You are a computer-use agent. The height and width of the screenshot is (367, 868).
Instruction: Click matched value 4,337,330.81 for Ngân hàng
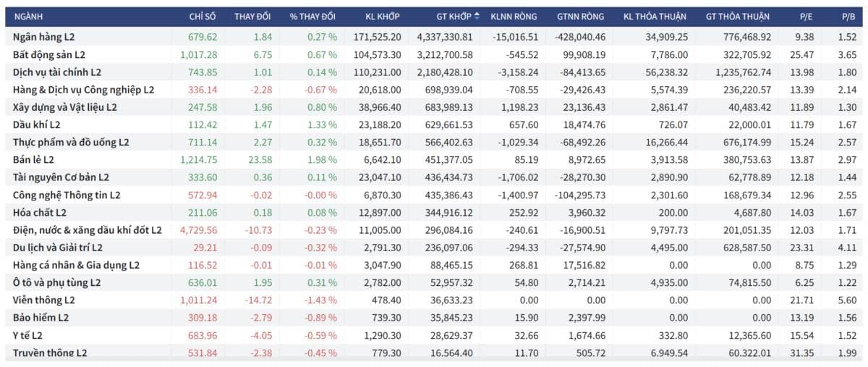(445, 36)
